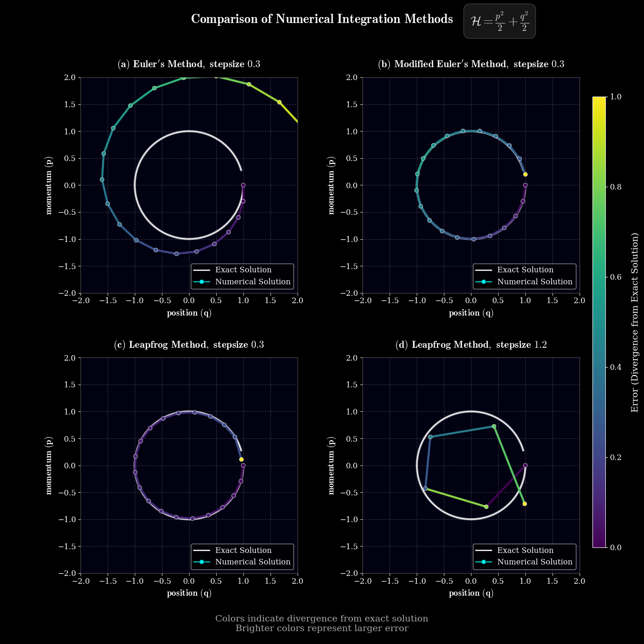Click the yellow final point in Modified Euler's plot
Viewport: 644px width, 644px height.
[525, 174]
